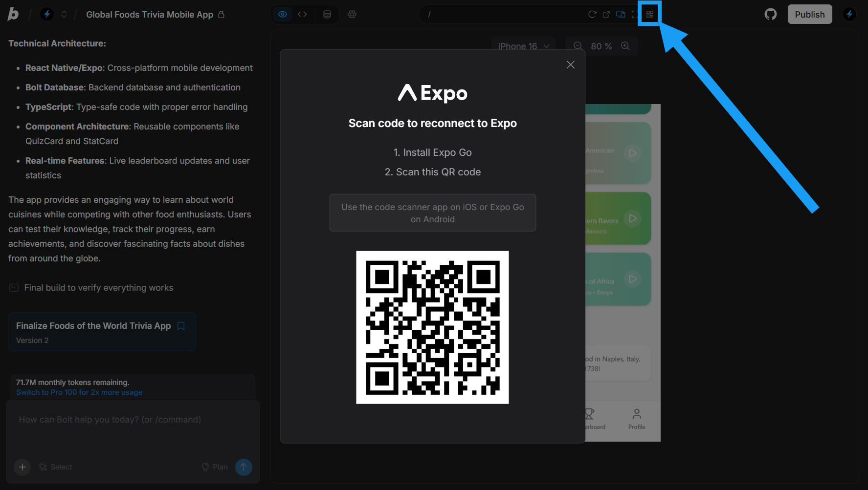Screen dimensions: 868x490
Task: Switch to the Preview eye view
Action: tap(283, 14)
